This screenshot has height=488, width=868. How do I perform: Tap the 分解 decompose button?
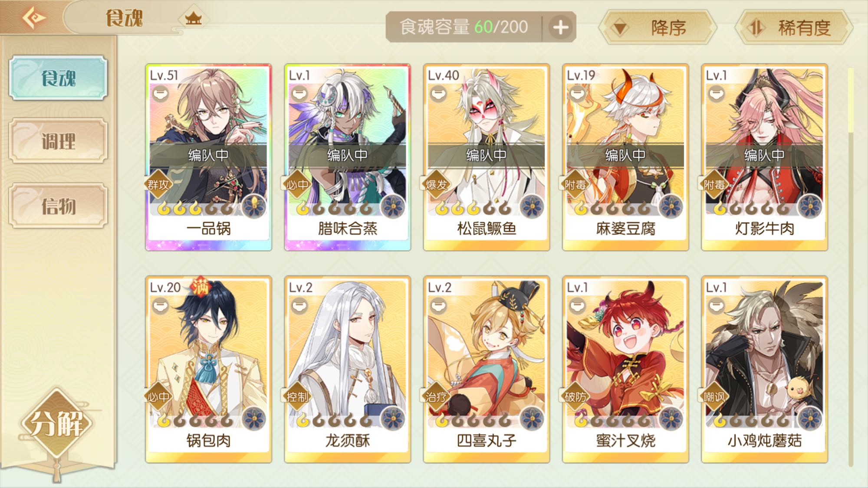[x=56, y=424]
